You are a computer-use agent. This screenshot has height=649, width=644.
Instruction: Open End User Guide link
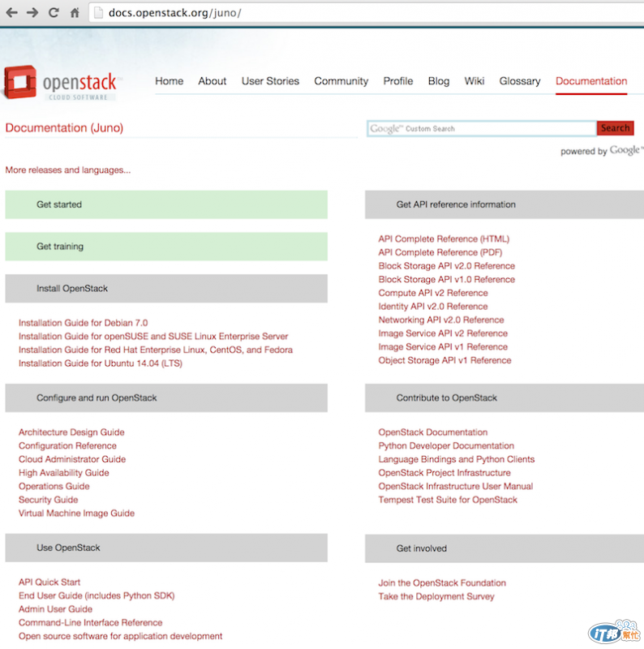coord(97,595)
